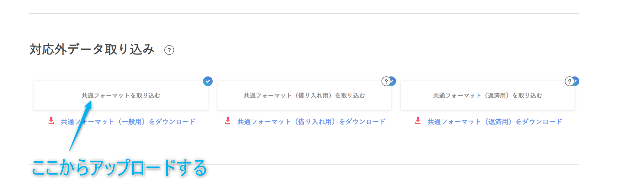The width and height of the screenshot is (644, 189).
Task: Open help icon on 返済用 import card
Action: click(x=569, y=81)
